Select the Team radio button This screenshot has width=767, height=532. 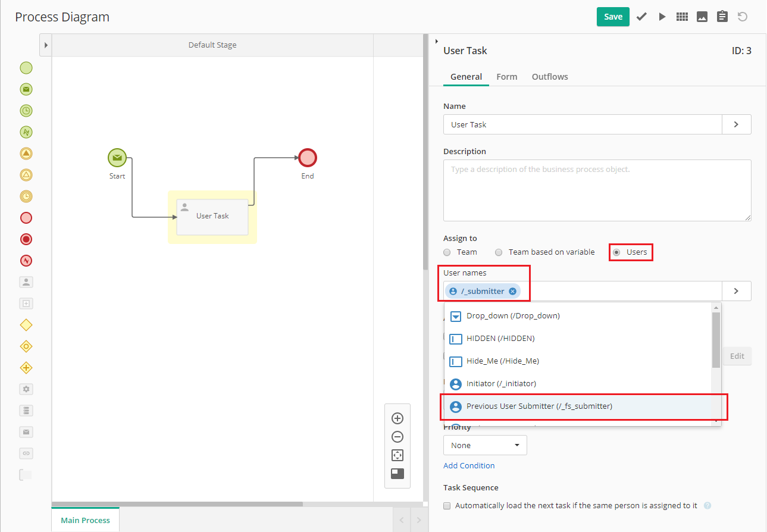pyautogui.click(x=447, y=252)
